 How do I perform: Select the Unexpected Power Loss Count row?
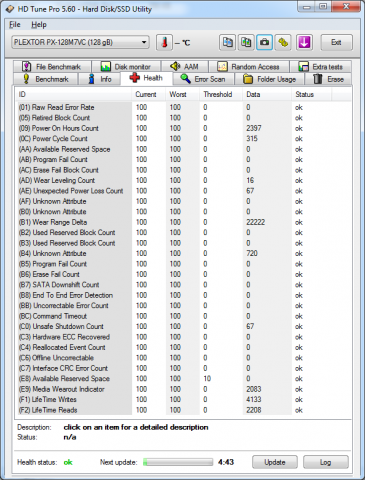pos(183,191)
